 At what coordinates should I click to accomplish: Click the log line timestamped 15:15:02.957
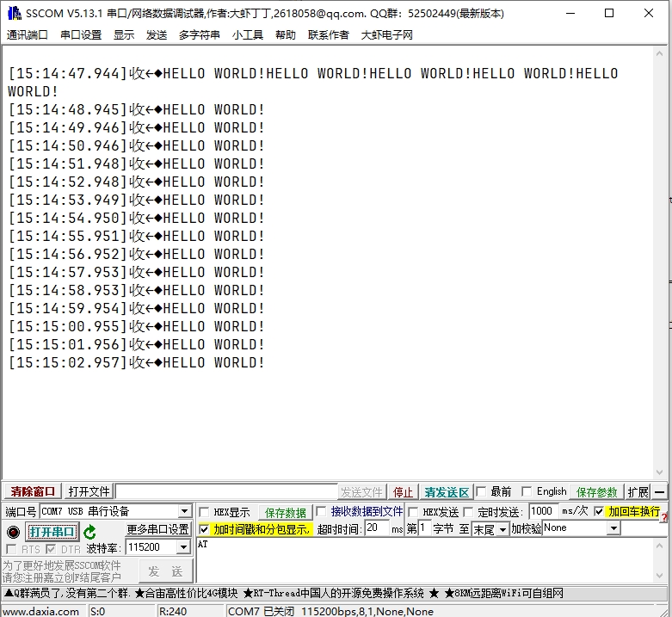(136, 362)
